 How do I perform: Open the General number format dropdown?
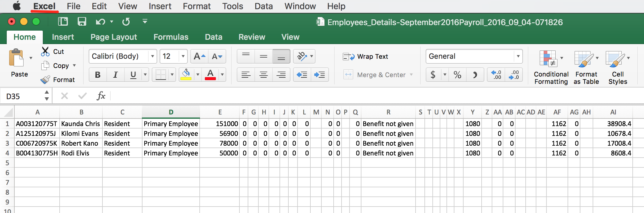tap(518, 56)
